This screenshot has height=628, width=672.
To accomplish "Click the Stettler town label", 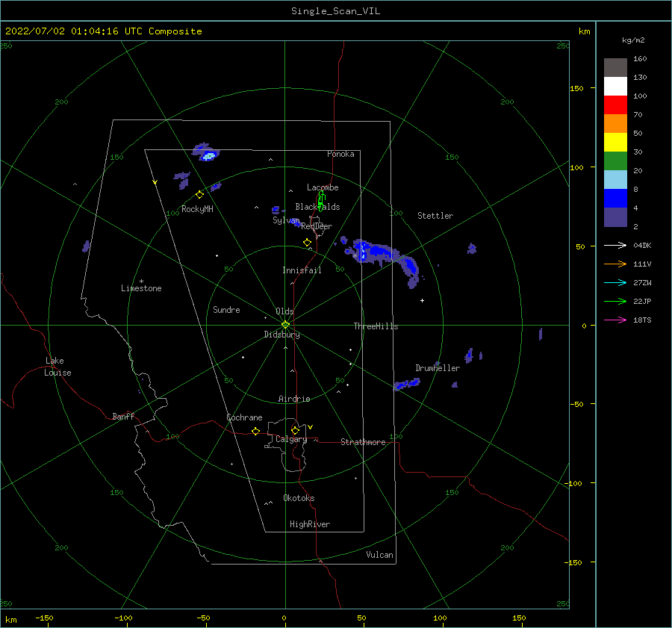I will [435, 216].
